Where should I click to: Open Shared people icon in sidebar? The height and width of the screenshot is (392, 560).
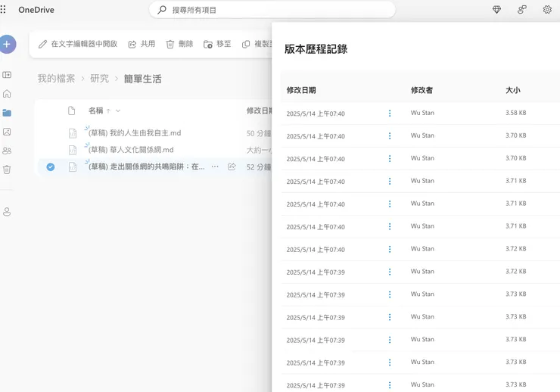(7, 151)
